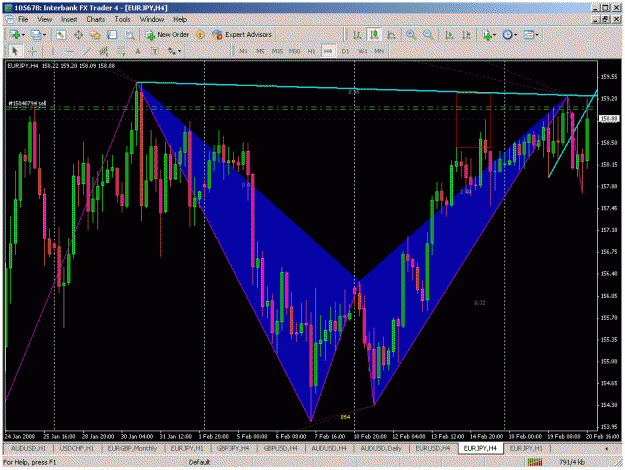Open the Window menu
Viewport: 625px width, 470px height.
pos(152,20)
